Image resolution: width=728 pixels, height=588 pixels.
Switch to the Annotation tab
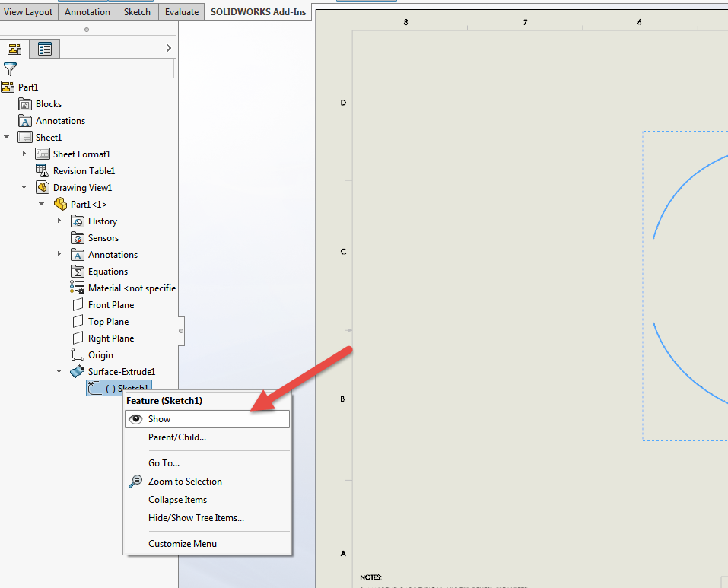(87, 11)
